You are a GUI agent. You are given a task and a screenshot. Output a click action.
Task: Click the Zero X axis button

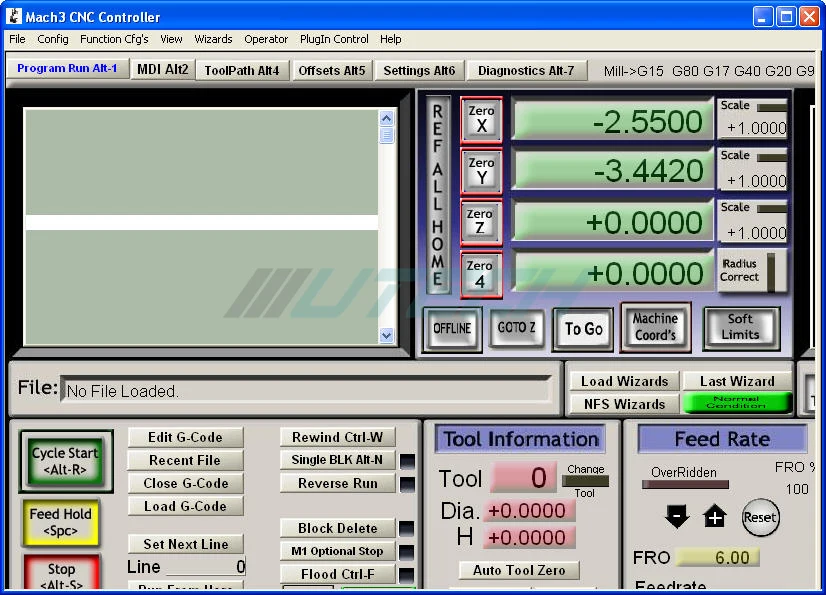tap(481, 119)
